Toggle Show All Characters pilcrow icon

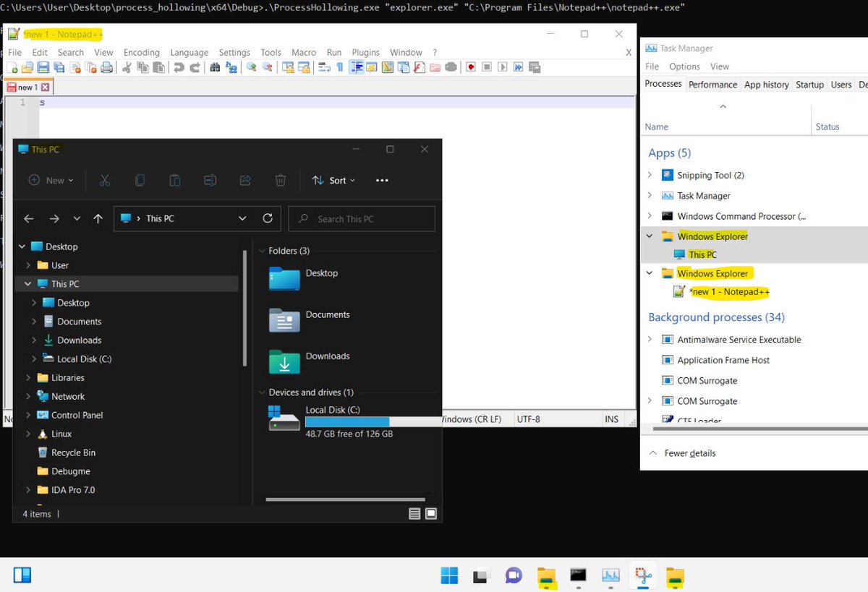pos(340,67)
